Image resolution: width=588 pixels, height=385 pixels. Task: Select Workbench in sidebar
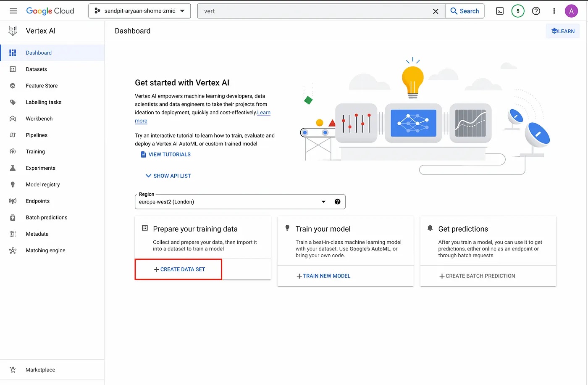click(x=39, y=119)
